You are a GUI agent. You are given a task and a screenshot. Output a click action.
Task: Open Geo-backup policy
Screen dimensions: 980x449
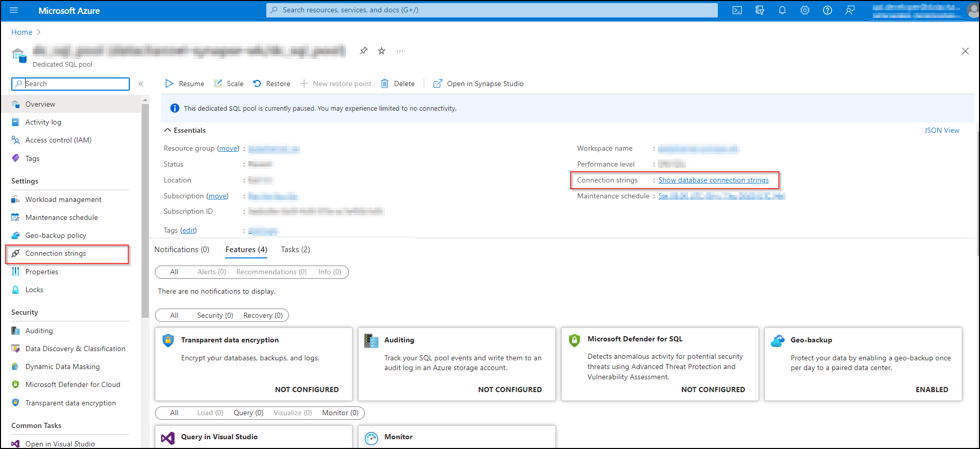(71, 235)
